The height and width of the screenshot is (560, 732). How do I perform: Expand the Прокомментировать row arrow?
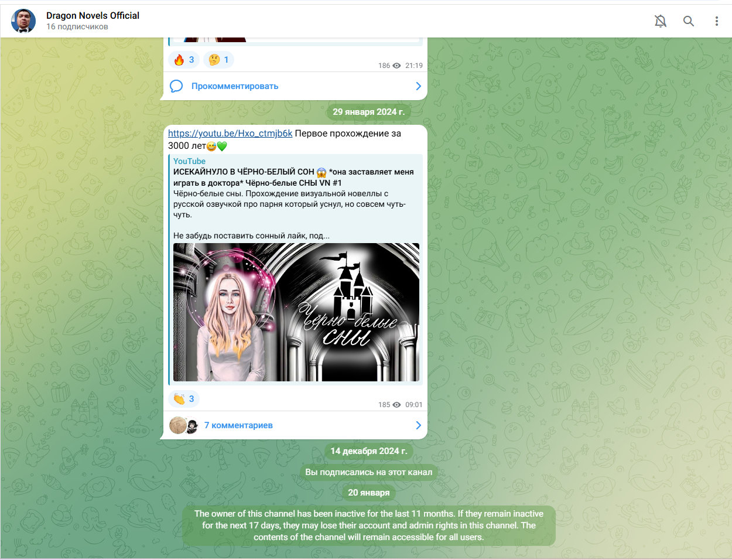[418, 86]
